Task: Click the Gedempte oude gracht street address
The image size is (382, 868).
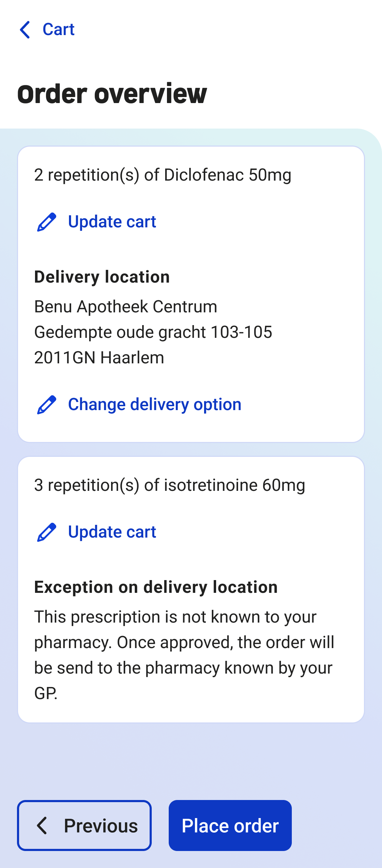Action: point(153,332)
